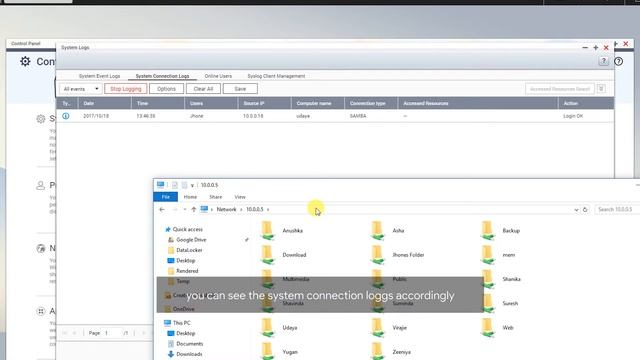Select the Backup shared folder icon

(x=488, y=231)
